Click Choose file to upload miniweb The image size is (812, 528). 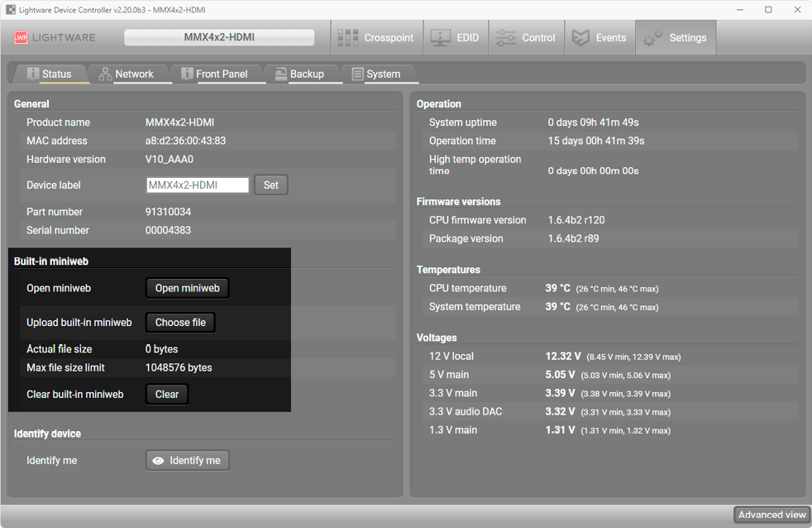click(x=180, y=323)
